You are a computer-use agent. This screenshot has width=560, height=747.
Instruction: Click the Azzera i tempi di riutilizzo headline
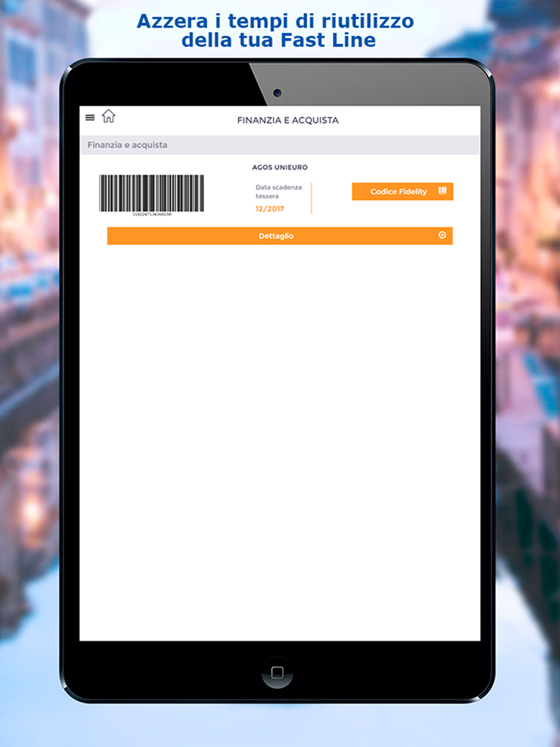click(x=276, y=21)
